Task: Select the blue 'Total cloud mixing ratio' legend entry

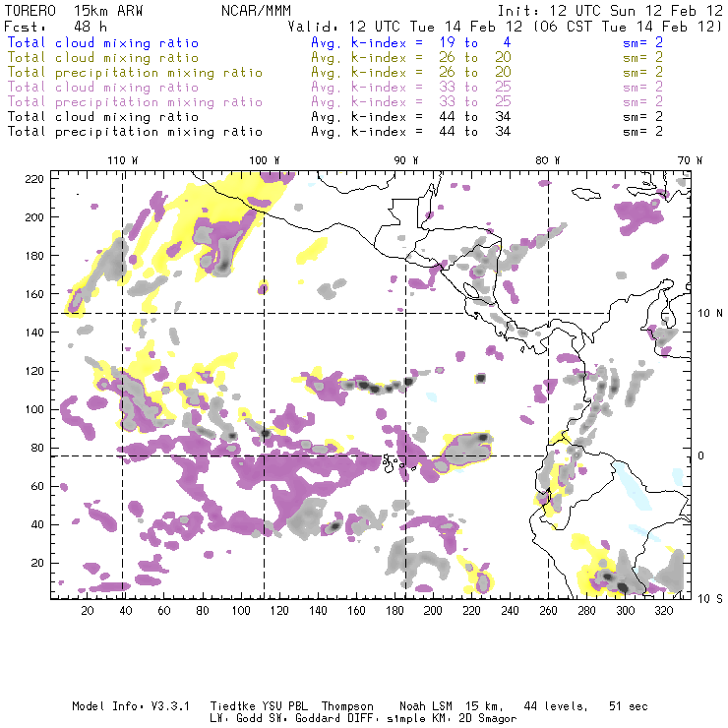Action: pyautogui.click(x=103, y=42)
